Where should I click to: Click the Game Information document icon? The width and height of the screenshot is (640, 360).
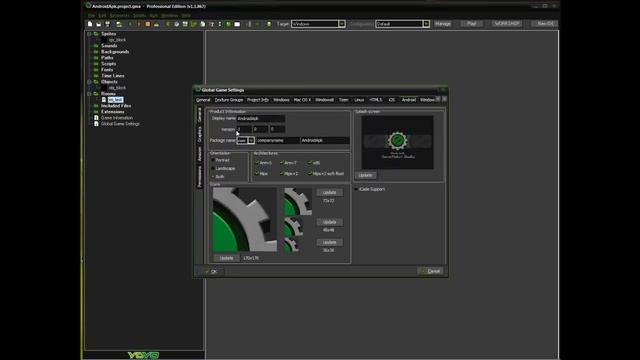coord(96,118)
